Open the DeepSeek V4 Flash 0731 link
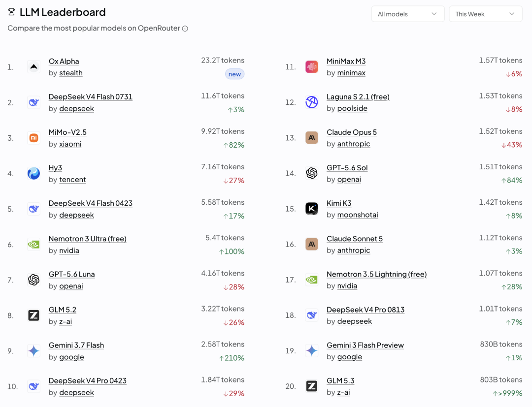Image resolution: width=532 pixels, height=407 pixels. (x=91, y=97)
